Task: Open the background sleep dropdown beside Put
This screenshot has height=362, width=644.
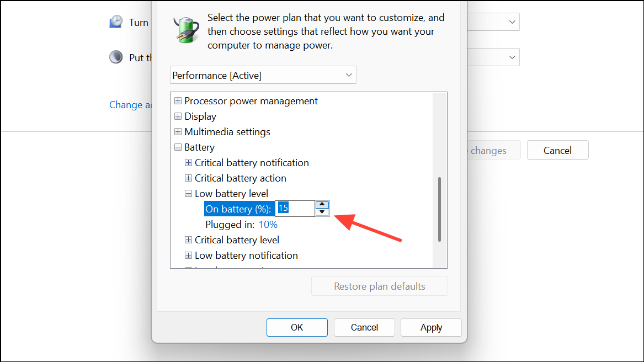Action: [493, 57]
